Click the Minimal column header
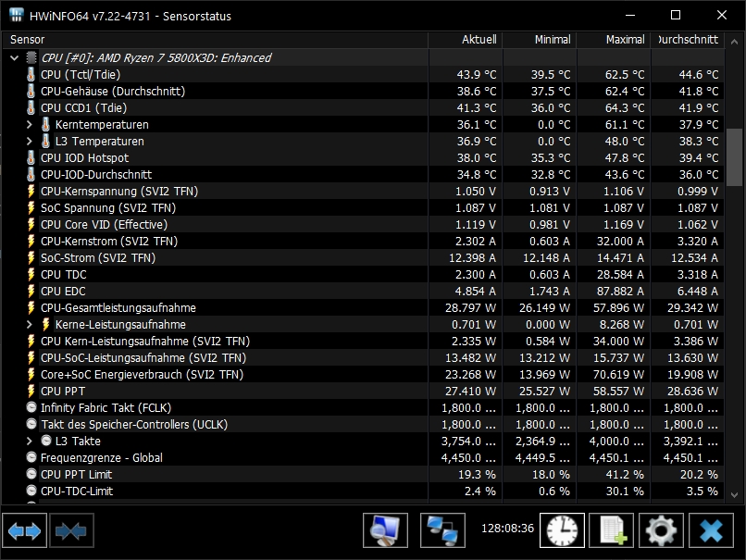The image size is (746, 560). [x=540, y=40]
